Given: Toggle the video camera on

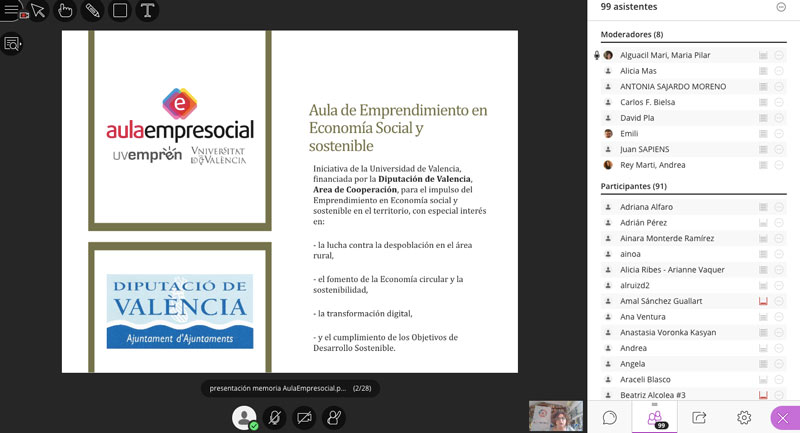Looking at the screenshot, I should 304,417.
